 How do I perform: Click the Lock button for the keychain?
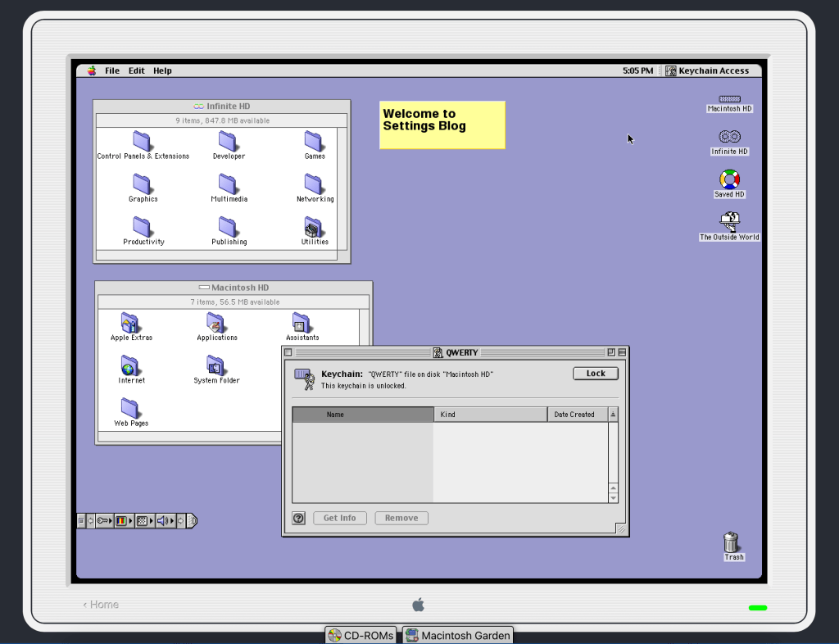click(x=596, y=374)
